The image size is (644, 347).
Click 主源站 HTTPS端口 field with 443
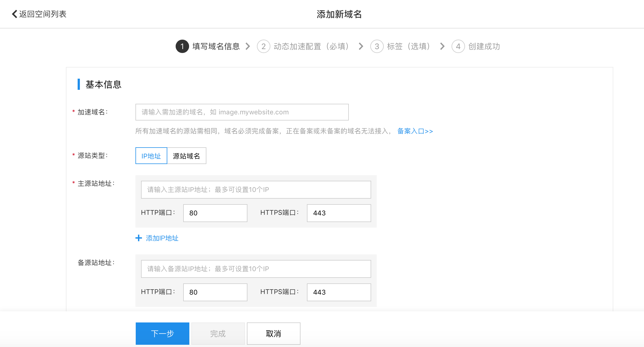(339, 213)
